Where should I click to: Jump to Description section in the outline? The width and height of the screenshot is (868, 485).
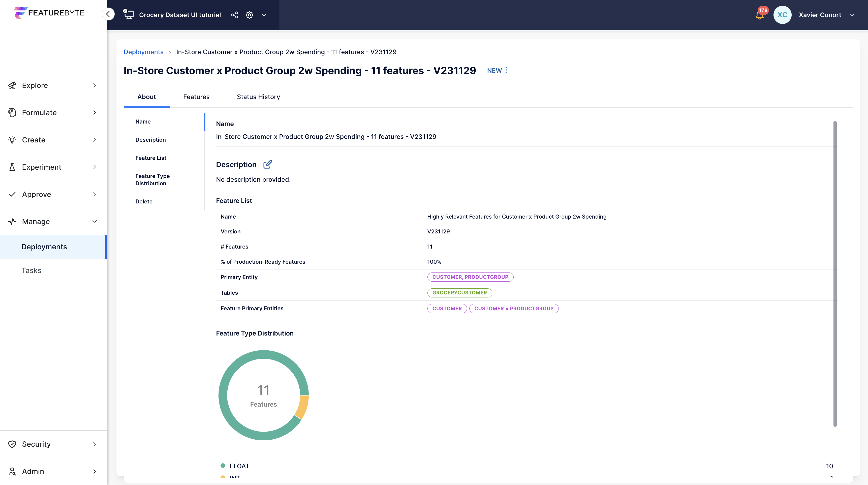point(151,140)
